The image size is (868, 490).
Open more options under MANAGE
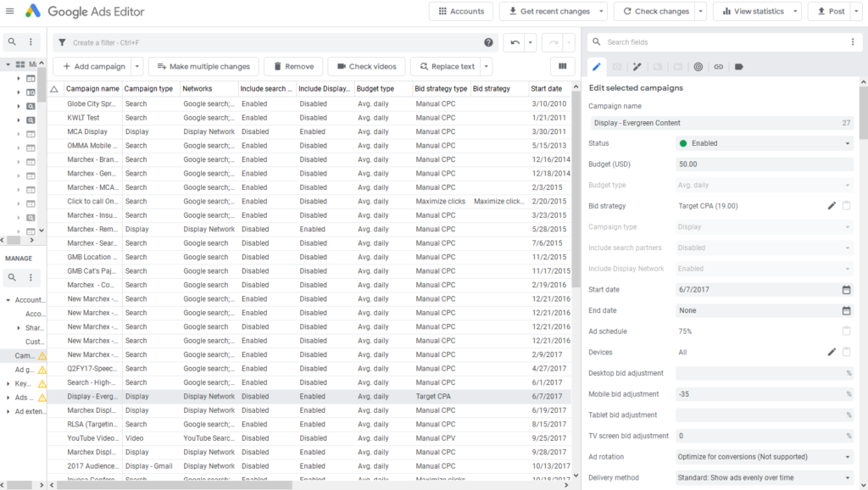pos(31,277)
